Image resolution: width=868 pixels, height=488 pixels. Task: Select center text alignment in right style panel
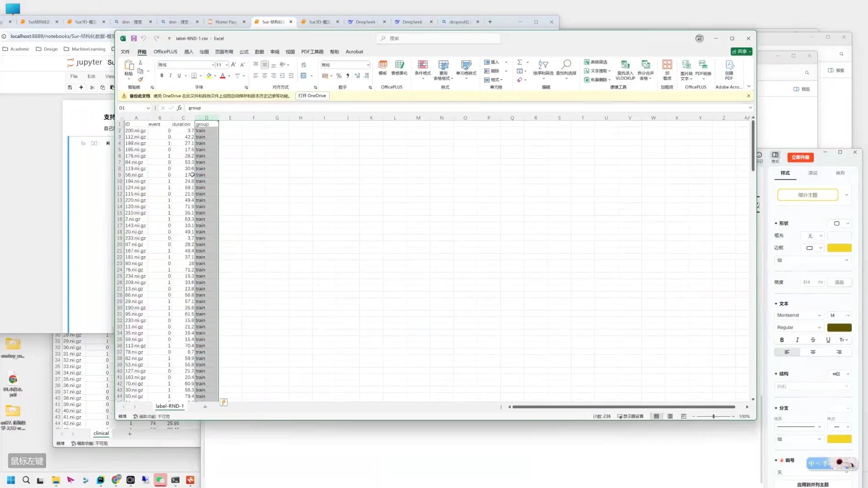pos(813,352)
